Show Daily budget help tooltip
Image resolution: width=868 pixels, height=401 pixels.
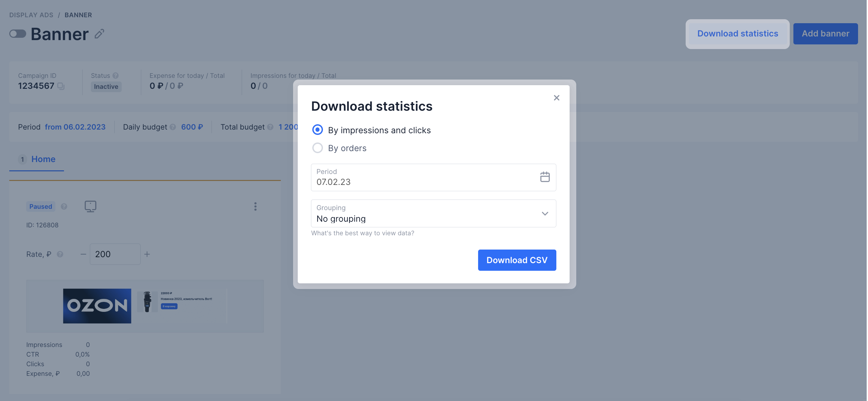click(173, 127)
